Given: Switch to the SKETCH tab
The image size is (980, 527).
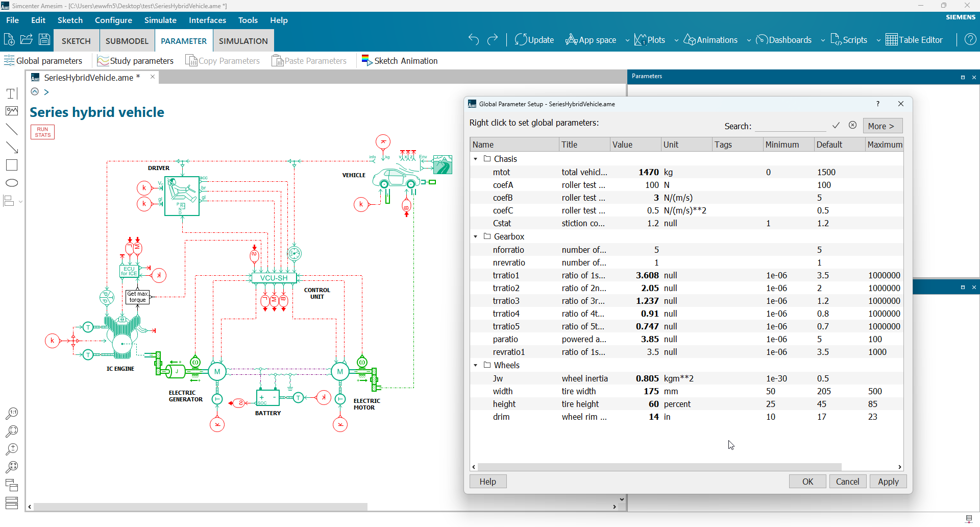Looking at the screenshot, I should [x=76, y=41].
